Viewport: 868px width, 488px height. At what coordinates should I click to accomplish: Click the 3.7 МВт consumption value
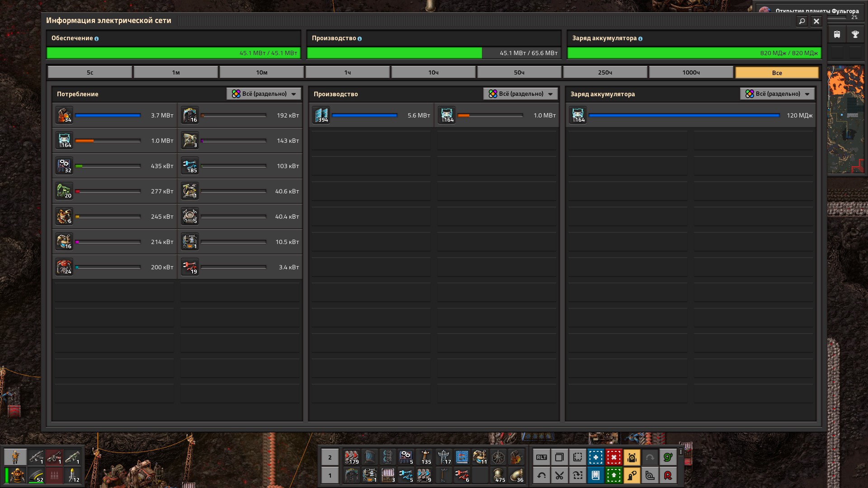point(162,116)
